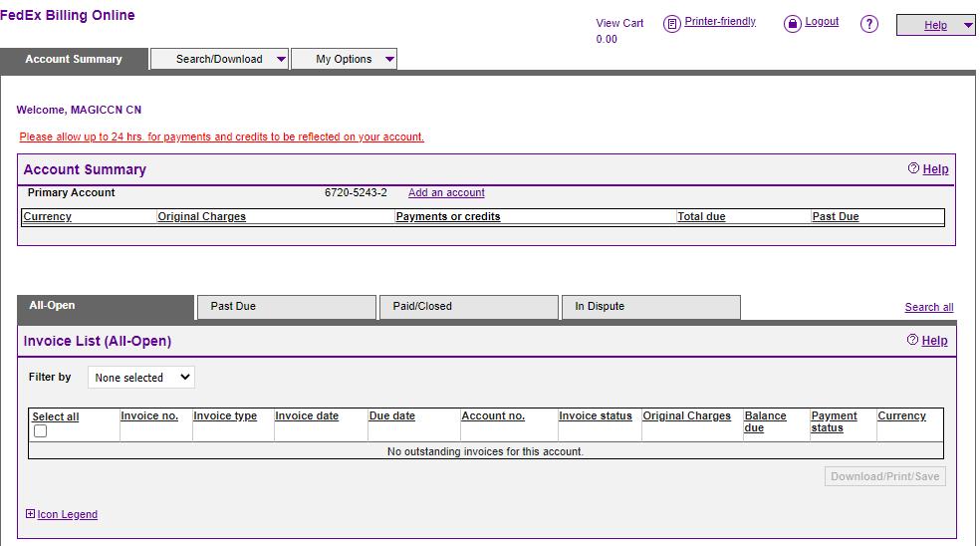Sort invoices by Account no.
980x546 pixels.
point(493,415)
